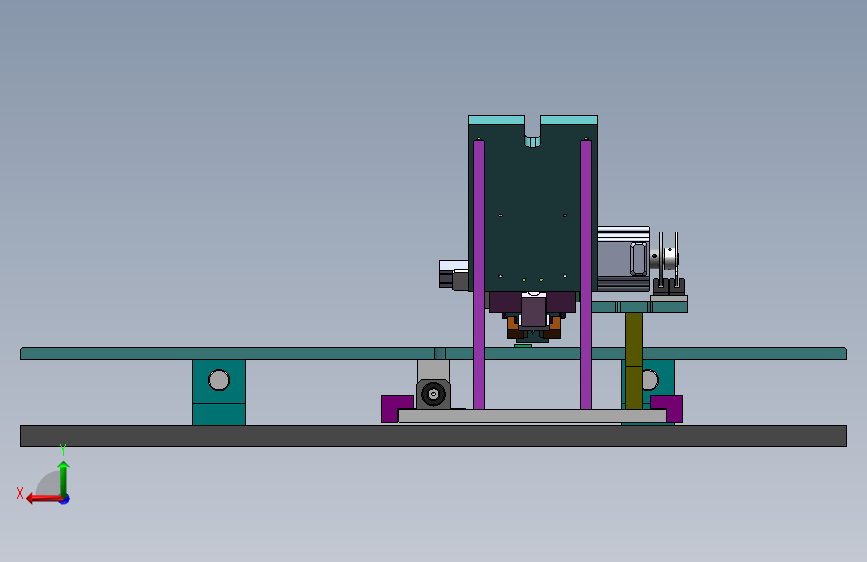The height and width of the screenshot is (562, 867).
Task: Click the red "X" label beside the triad
Action: point(20,493)
